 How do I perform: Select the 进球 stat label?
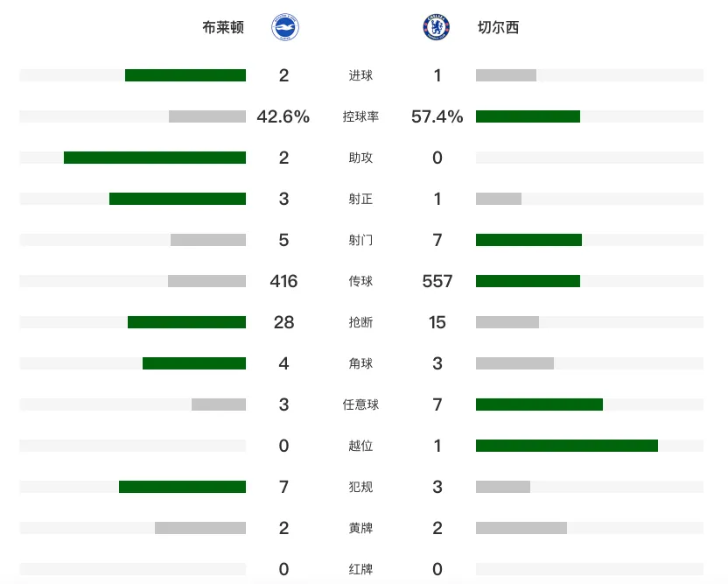point(360,75)
